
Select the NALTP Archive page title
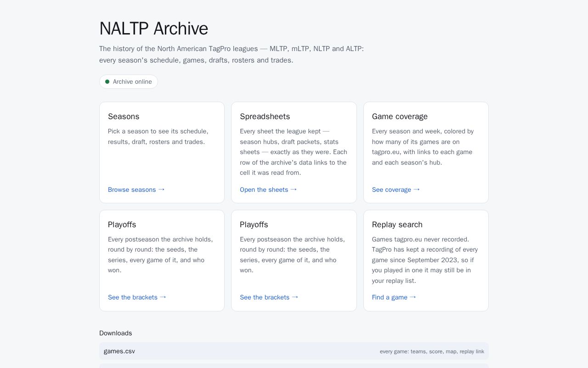click(x=153, y=29)
